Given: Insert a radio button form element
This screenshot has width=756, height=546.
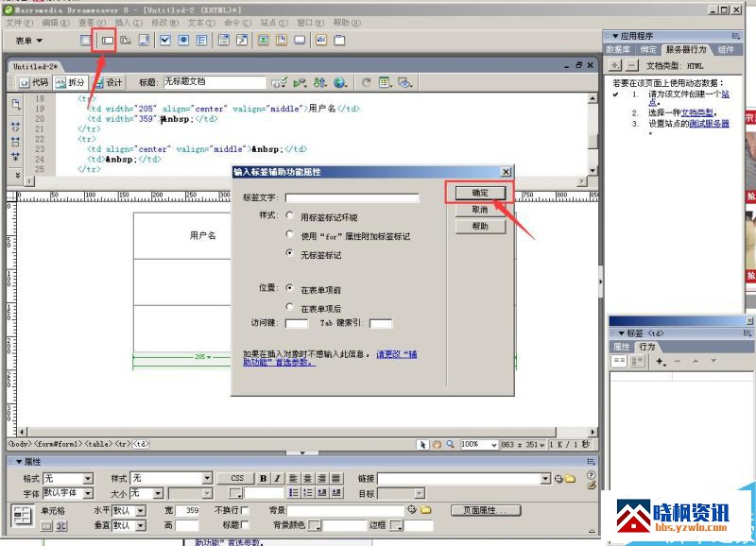Looking at the screenshot, I should click(x=183, y=41).
